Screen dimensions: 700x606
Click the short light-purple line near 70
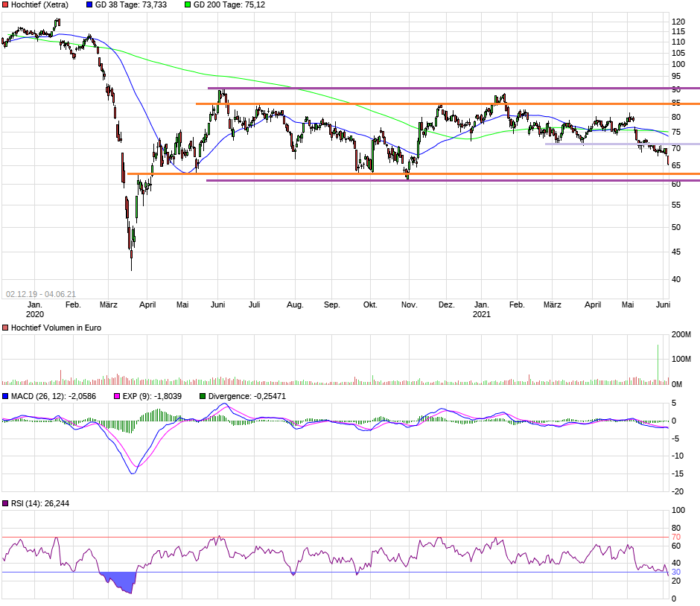click(x=623, y=144)
